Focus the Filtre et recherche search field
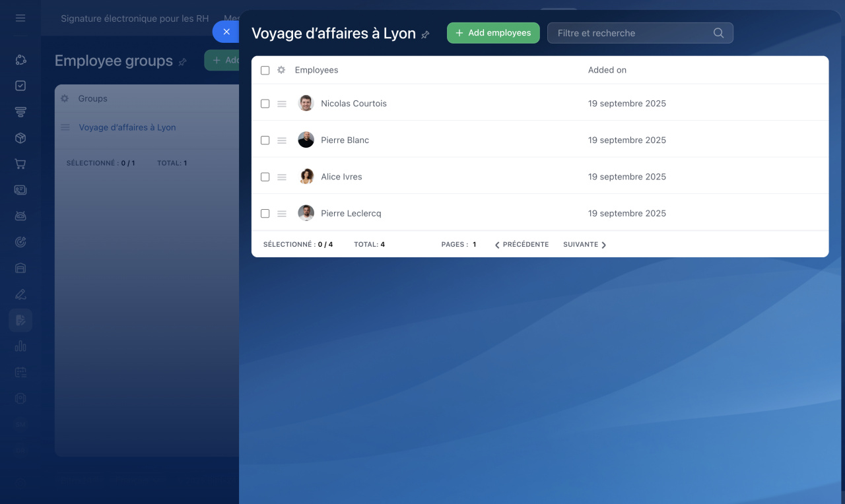The width and height of the screenshot is (845, 504). 630,33
